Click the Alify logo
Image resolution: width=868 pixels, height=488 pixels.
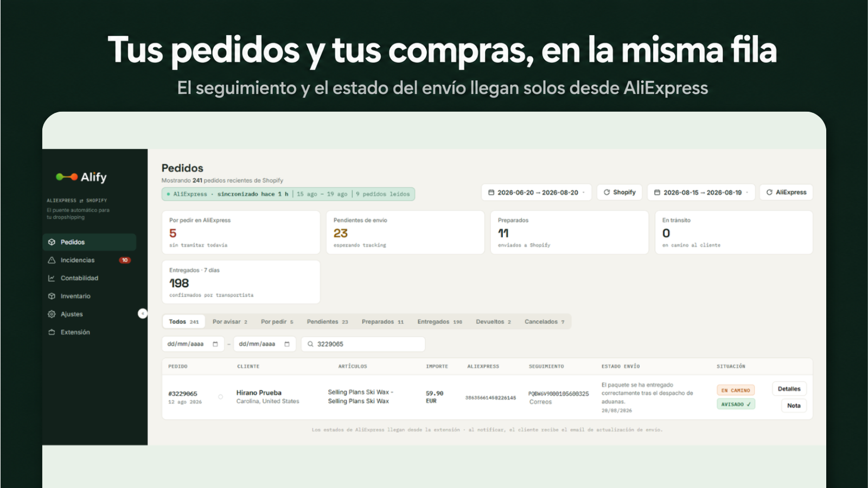(81, 177)
